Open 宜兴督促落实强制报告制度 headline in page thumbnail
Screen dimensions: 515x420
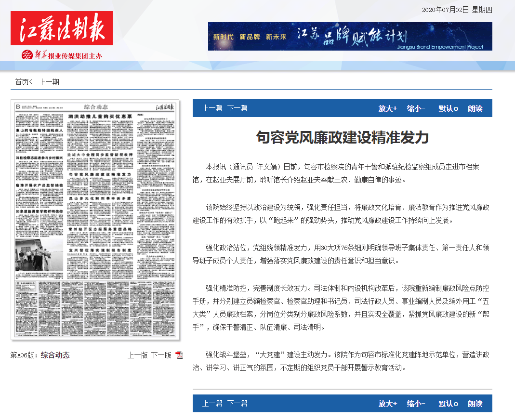coord(100,250)
